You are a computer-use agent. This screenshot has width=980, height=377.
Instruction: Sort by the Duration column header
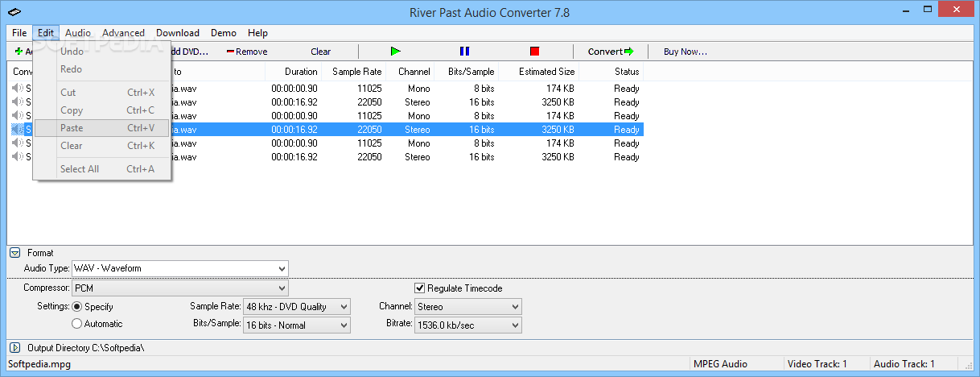pyautogui.click(x=293, y=72)
